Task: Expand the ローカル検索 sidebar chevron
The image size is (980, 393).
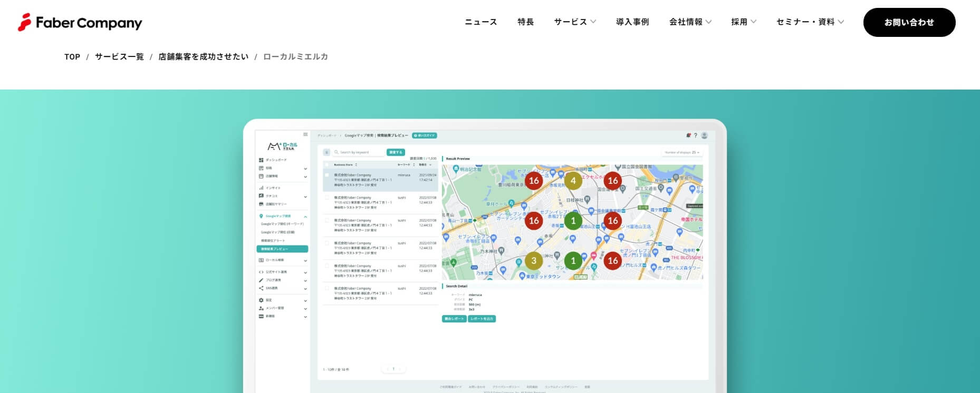Action: (x=305, y=261)
